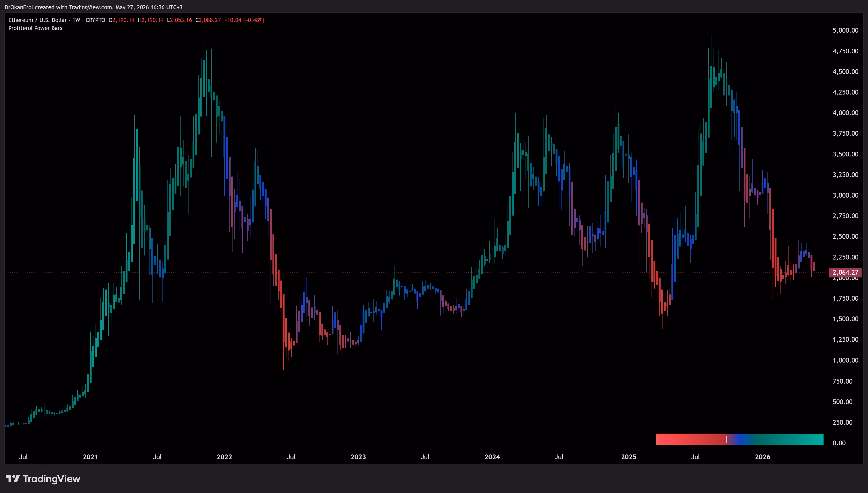Click the 3,000.00 price axis label
Viewport: 868px width, 493px height.
click(845, 195)
